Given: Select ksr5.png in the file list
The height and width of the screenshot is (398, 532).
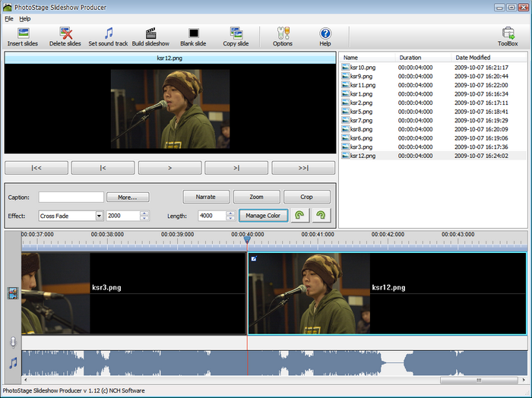Looking at the screenshot, I should click(361, 112).
